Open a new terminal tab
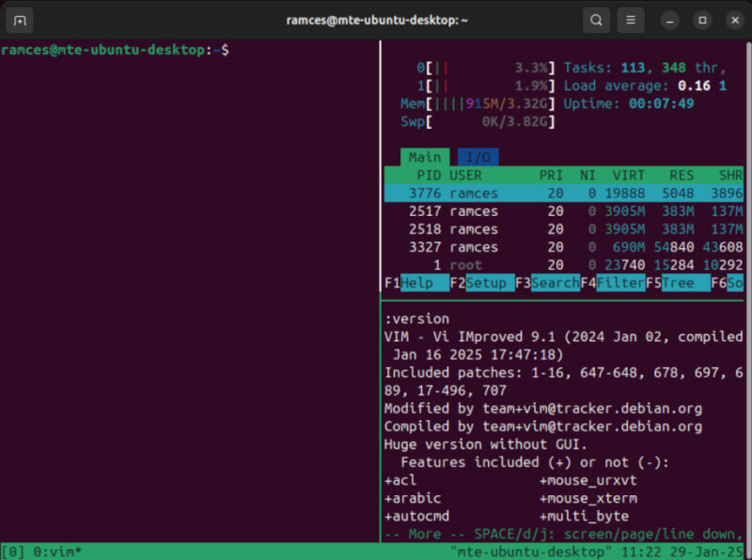This screenshot has width=752, height=560. pyautogui.click(x=19, y=19)
